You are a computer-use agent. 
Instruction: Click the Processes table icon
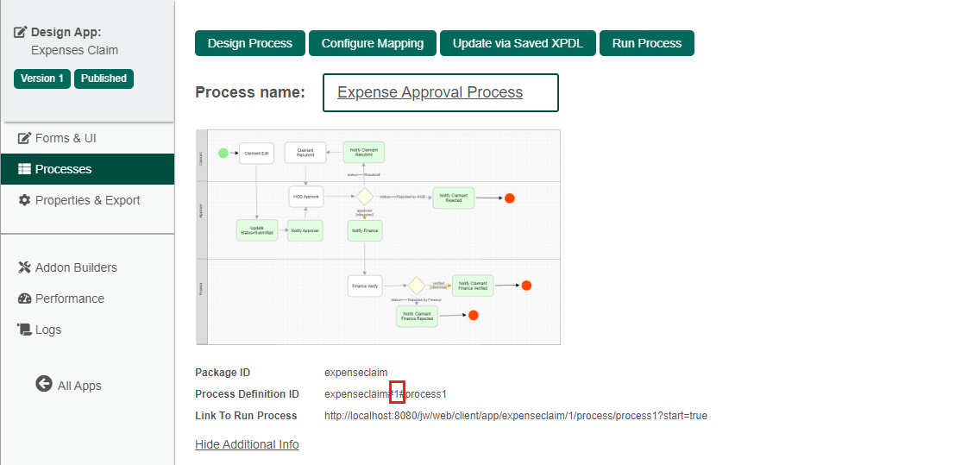coord(24,169)
